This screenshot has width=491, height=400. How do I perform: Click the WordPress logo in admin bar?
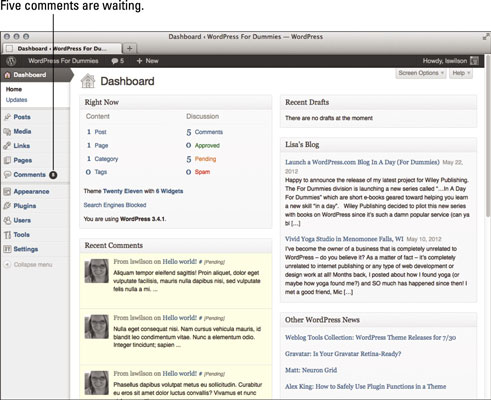(11, 61)
